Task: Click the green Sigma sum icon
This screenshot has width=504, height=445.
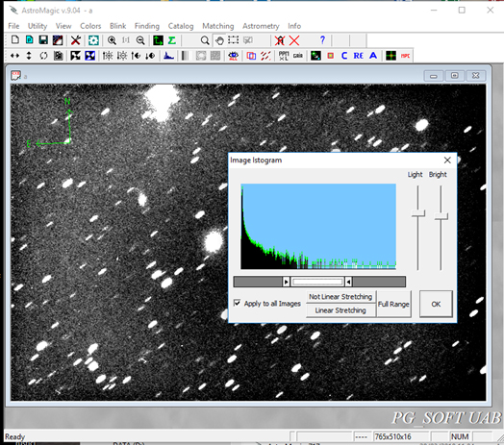Action: click(x=172, y=40)
